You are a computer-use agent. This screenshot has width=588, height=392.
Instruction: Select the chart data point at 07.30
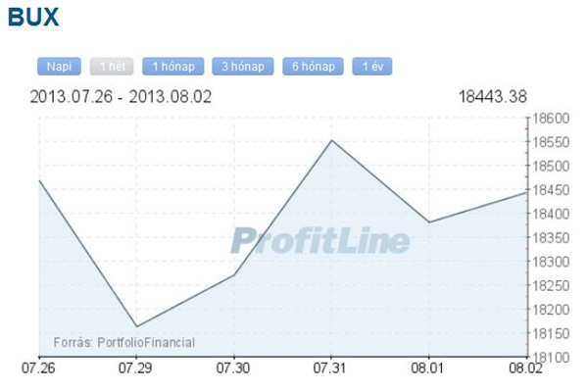point(233,274)
